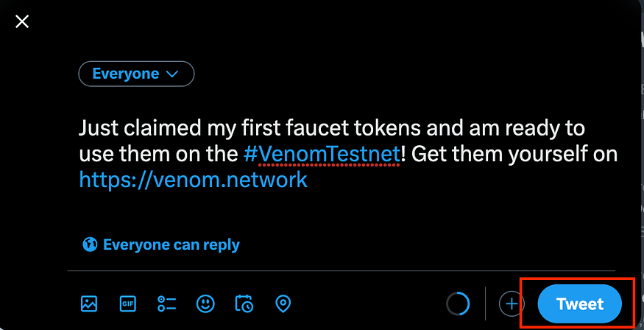The image size is (644, 330).
Task: Click the chevron in the Everyone pill
Action: pos(172,74)
